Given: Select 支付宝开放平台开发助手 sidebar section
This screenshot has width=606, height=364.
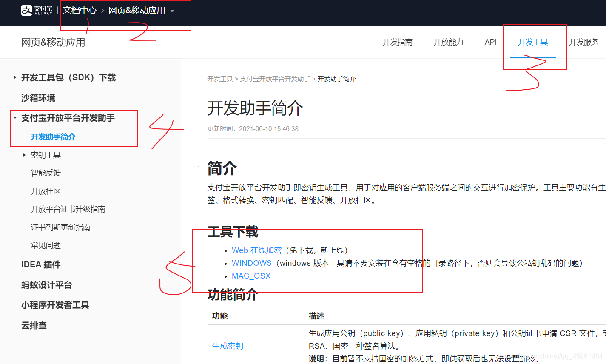Looking at the screenshot, I should [x=68, y=118].
